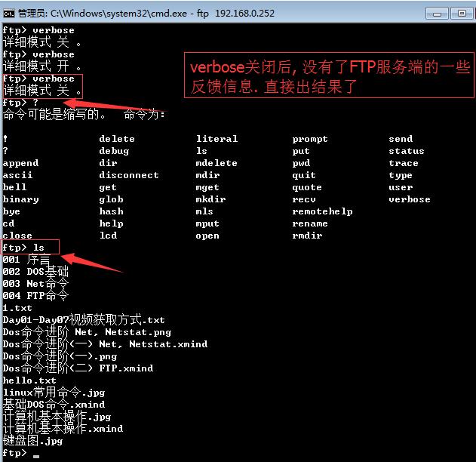The image size is (476, 462).
Task: Click '命令可能是缩写的' help header line
Action: 84,115
